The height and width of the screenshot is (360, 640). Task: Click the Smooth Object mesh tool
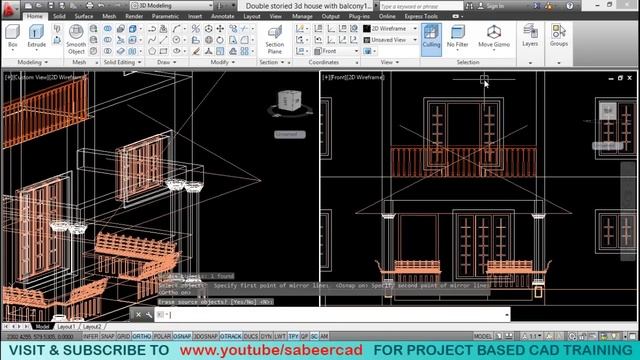[x=76, y=39]
